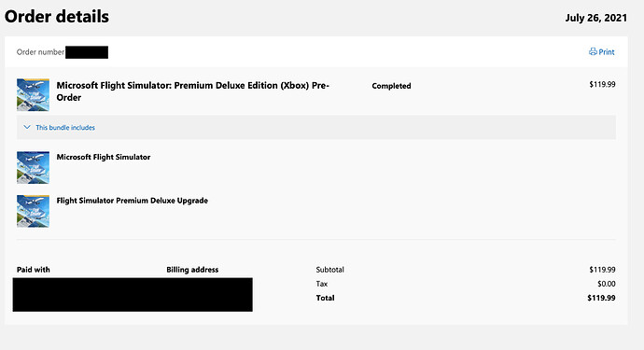The image size is (644, 350).
Task: Open the Premium Deluxe Edition Pre-Order title
Action: tap(192, 91)
